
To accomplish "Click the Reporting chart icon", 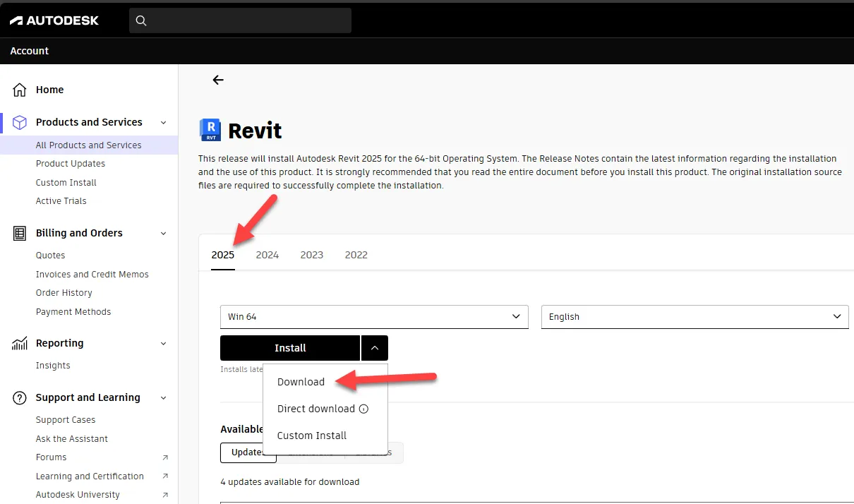I will (20, 343).
